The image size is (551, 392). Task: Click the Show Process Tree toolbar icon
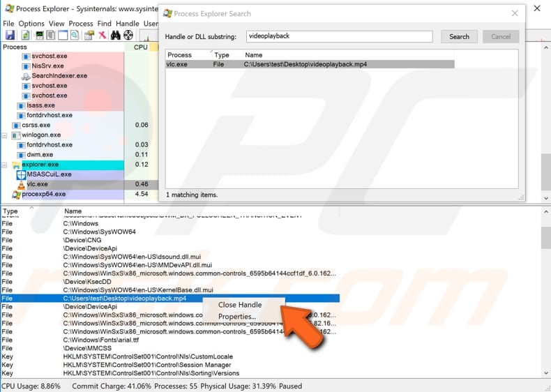[x=51, y=35]
